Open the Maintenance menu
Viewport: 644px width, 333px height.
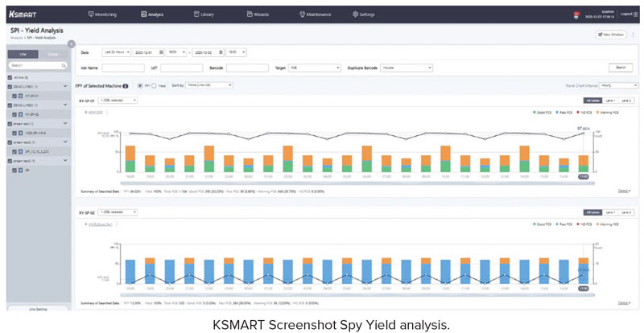[316, 14]
